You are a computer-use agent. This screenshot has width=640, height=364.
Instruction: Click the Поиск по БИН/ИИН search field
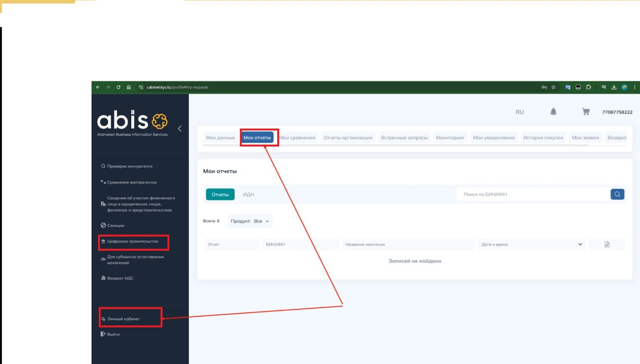532,194
